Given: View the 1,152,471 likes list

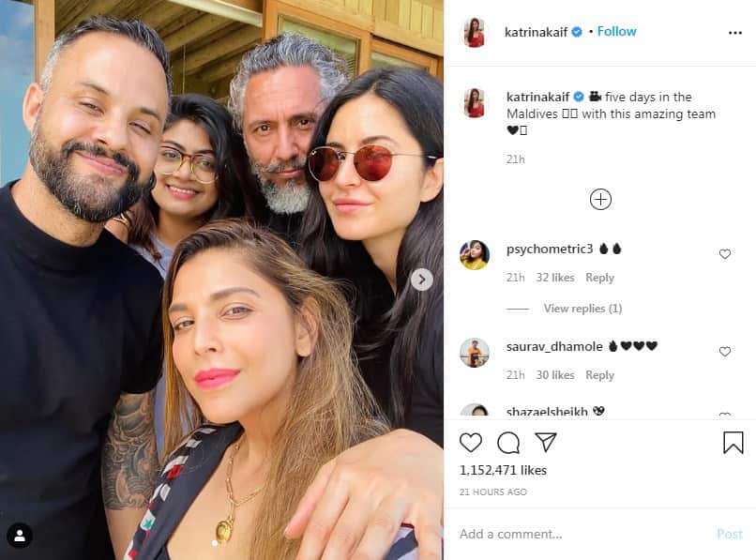Looking at the screenshot, I should pyautogui.click(x=503, y=470).
